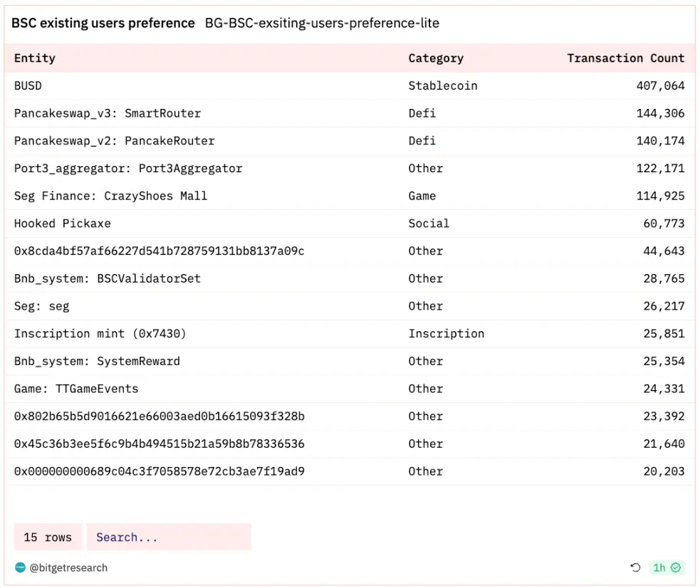The image size is (700, 588).
Task: Click the 1h freshness checkmark badge
Action: coord(667,567)
